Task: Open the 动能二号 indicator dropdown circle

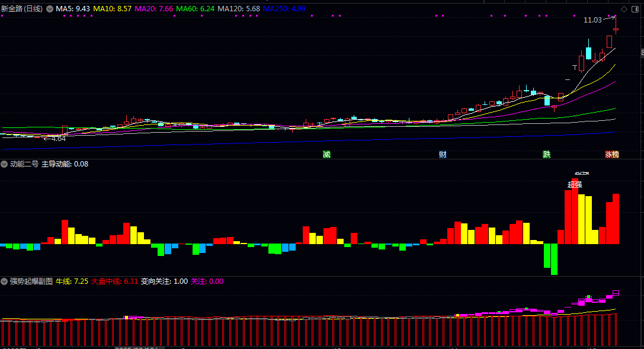Action: (4, 164)
